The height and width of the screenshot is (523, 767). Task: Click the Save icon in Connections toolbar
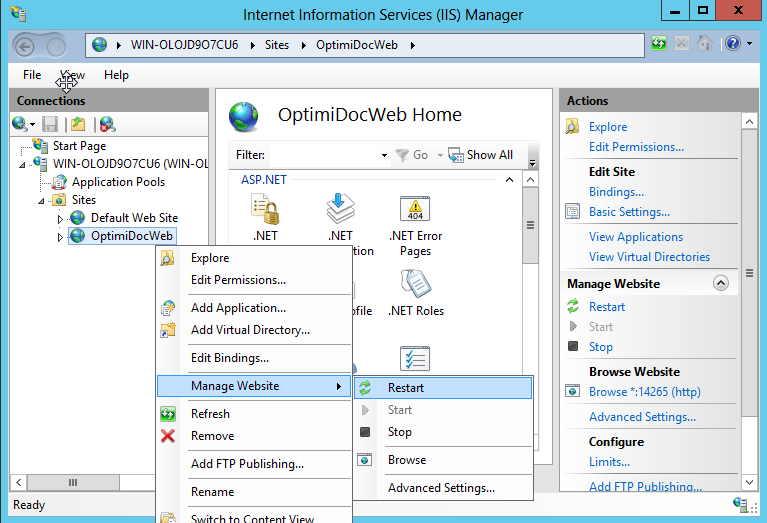click(50, 124)
